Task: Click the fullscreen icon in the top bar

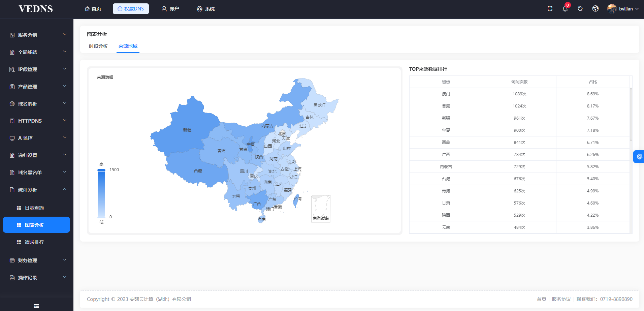Action: click(550, 8)
